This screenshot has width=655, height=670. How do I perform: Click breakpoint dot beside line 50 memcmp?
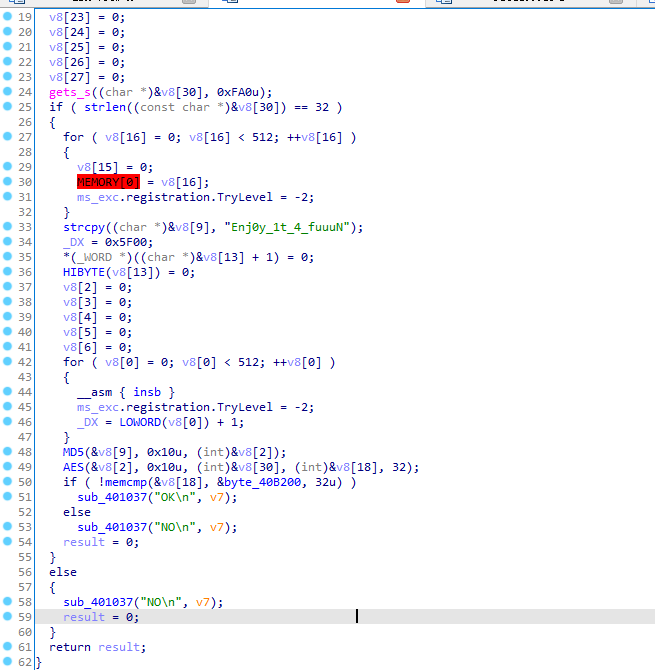pyautogui.click(x=8, y=482)
